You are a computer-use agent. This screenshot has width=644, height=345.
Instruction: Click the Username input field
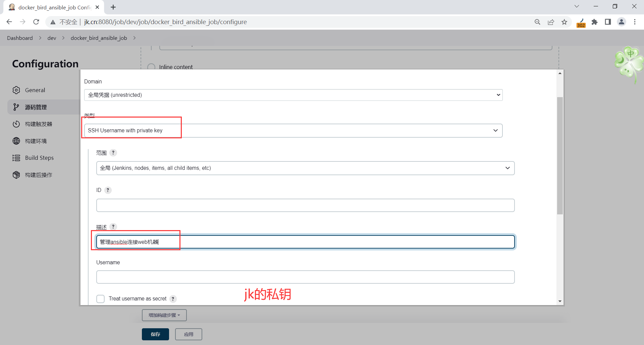click(x=305, y=277)
